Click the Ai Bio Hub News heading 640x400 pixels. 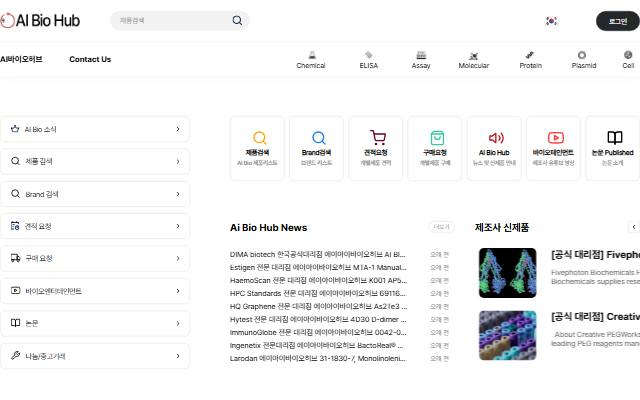269,227
